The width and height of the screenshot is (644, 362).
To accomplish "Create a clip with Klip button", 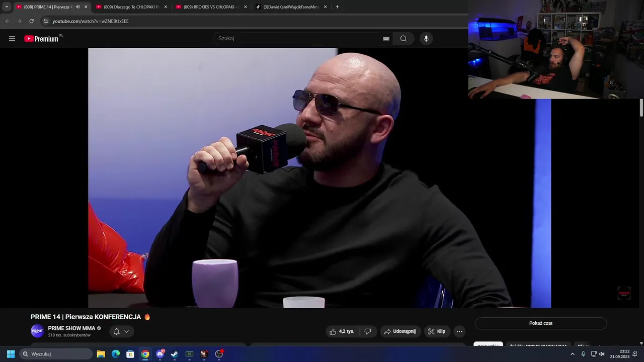I will pyautogui.click(x=437, y=331).
